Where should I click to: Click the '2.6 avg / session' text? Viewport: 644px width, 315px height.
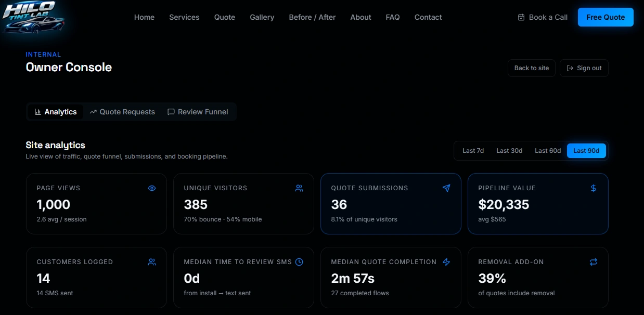pyautogui.click(x=61, y=219)
